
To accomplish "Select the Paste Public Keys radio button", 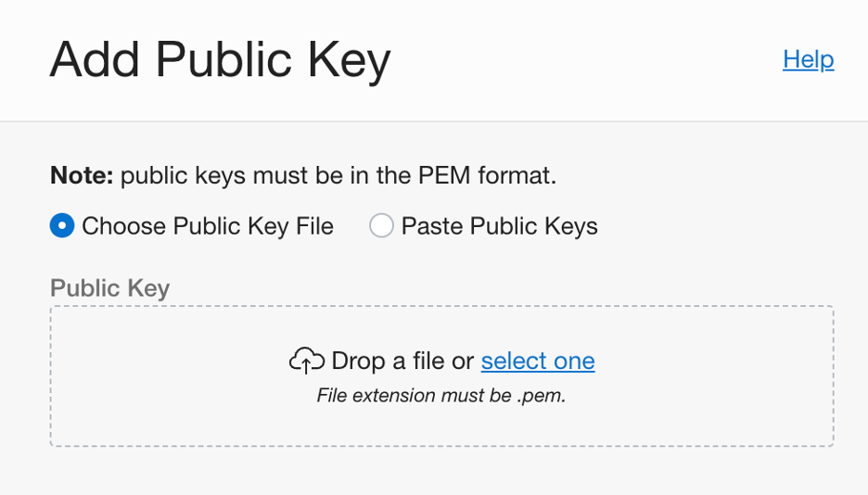I will (x=381, y=226).
